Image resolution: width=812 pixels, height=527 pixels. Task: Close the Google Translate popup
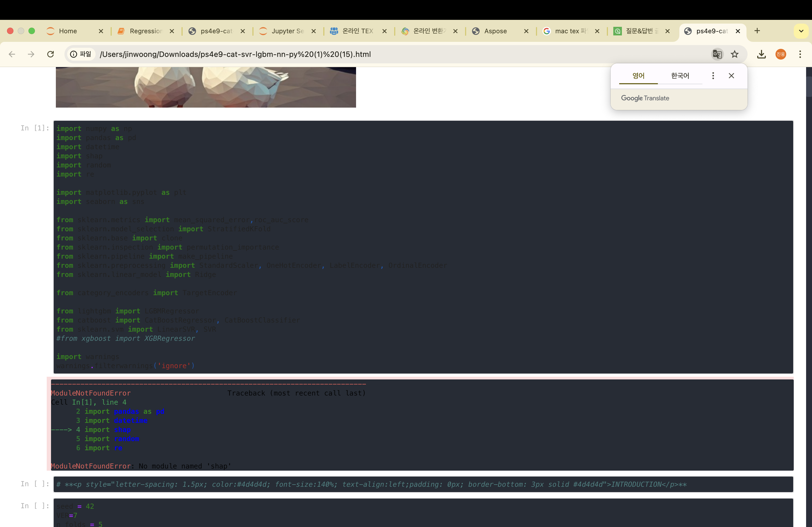pyautogui.click(x=731, y=76)
